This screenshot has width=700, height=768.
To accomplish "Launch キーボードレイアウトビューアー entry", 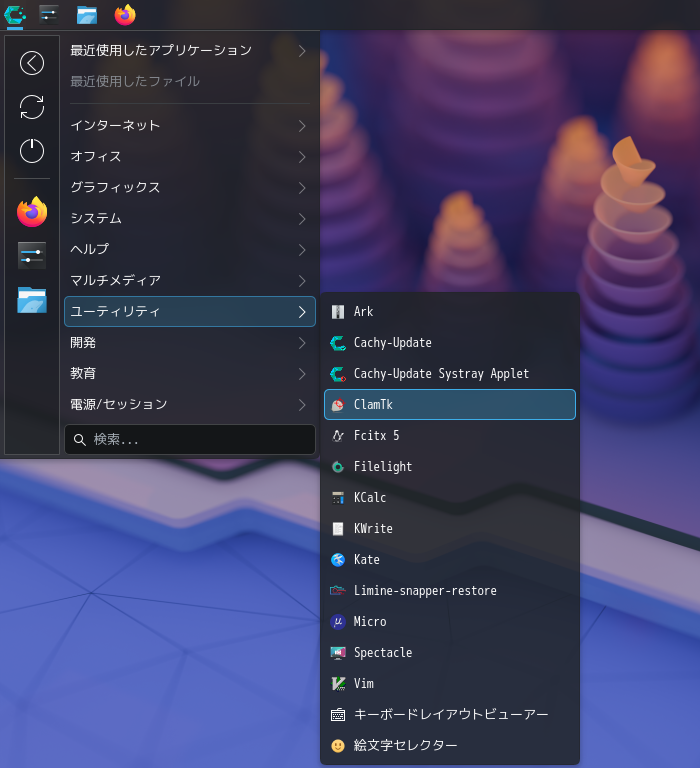I will pyautogui.click(x=450, y=715).
